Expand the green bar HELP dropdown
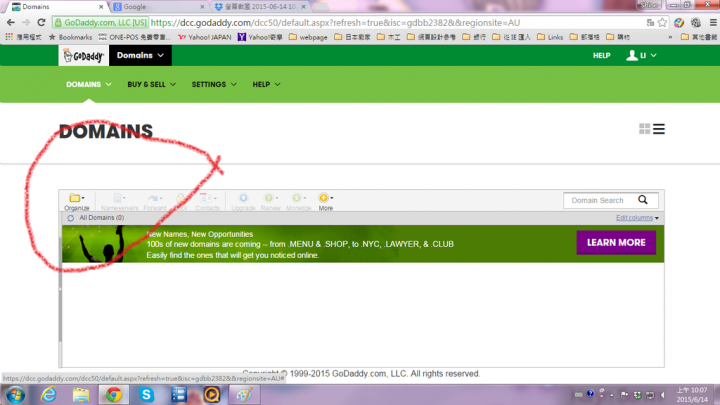Image resolution: width=720 pixels, height=405 pixels. (x=266, y=84)
